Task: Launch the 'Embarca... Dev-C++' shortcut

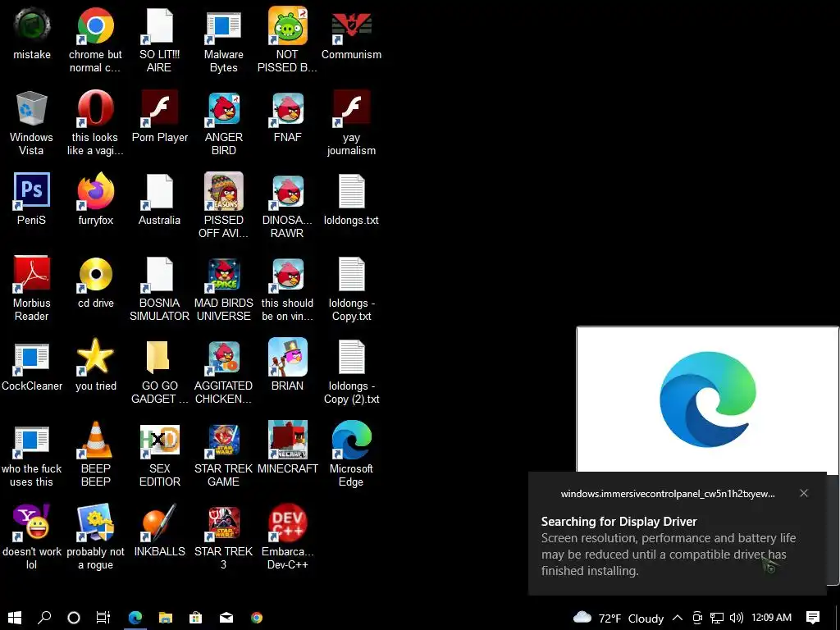Action: click(x=287, y=536)
